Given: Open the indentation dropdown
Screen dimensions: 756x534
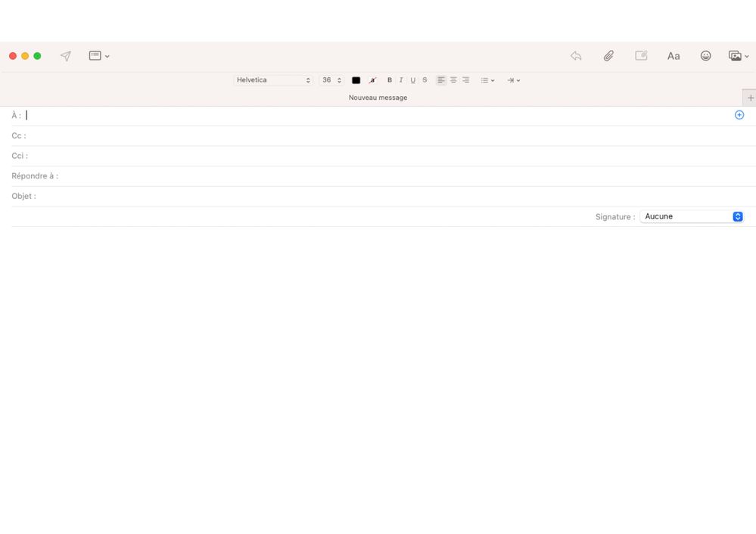Looking at the screenshot, I should point(514,80).
